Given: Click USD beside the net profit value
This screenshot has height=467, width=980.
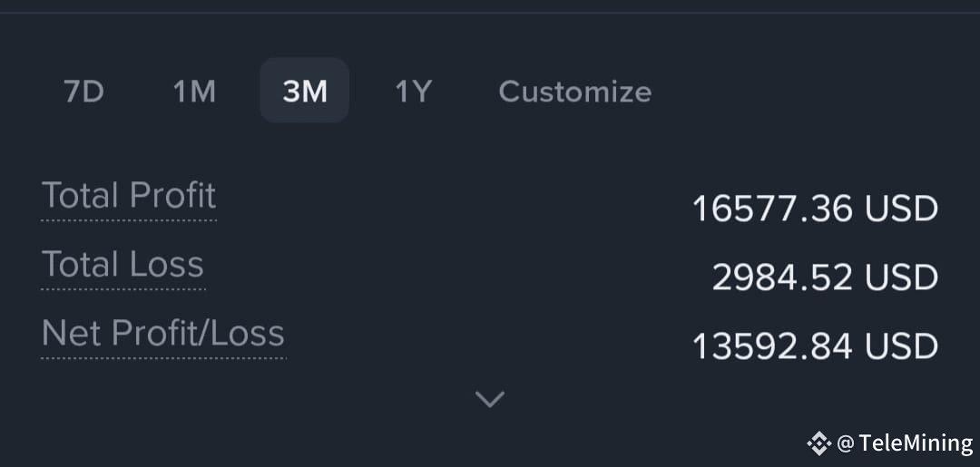Looking at the screenshot, I should tap(901, 346).
